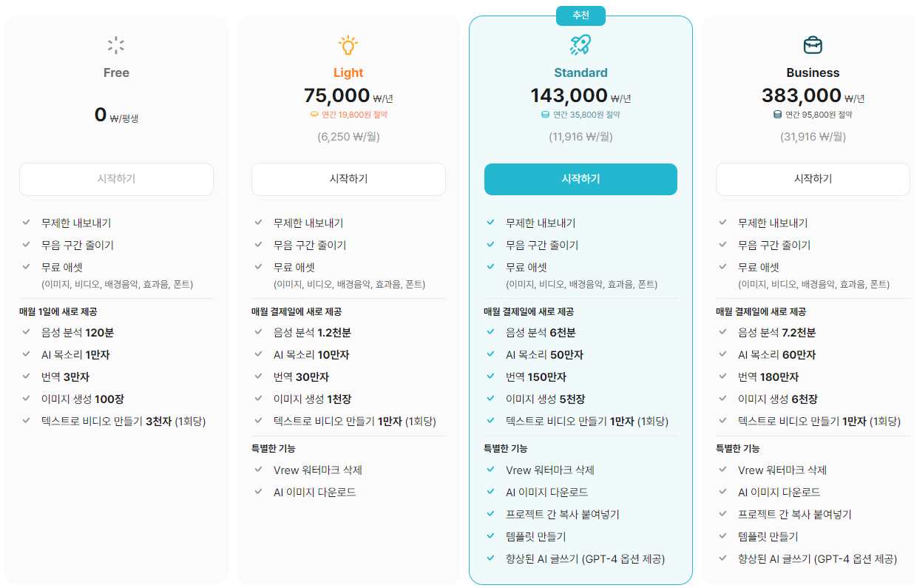Viewport: 914px width, 588px height.
Task: Click the checkmark beside AI 이미지 다운로드 in Business
Action: pos(724,491)
